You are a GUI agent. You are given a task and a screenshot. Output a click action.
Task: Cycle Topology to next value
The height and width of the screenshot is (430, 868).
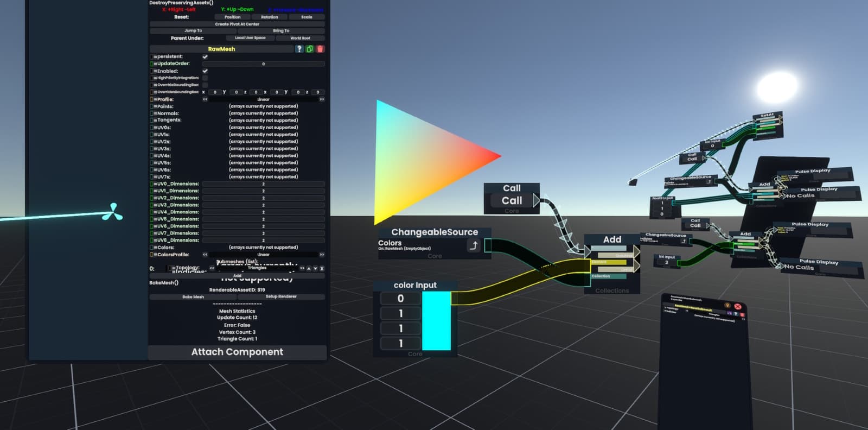coord(302,268)
